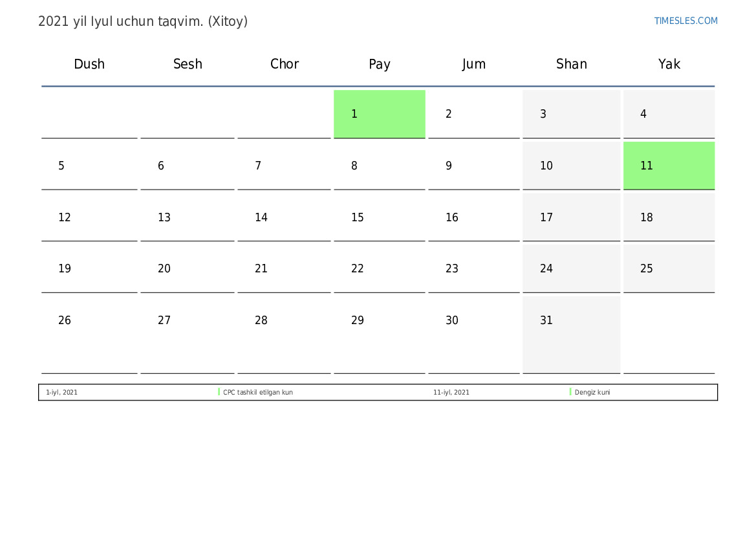Click the calendar title for Iyul 2021

pyautogui.click(x=143, y=21)
